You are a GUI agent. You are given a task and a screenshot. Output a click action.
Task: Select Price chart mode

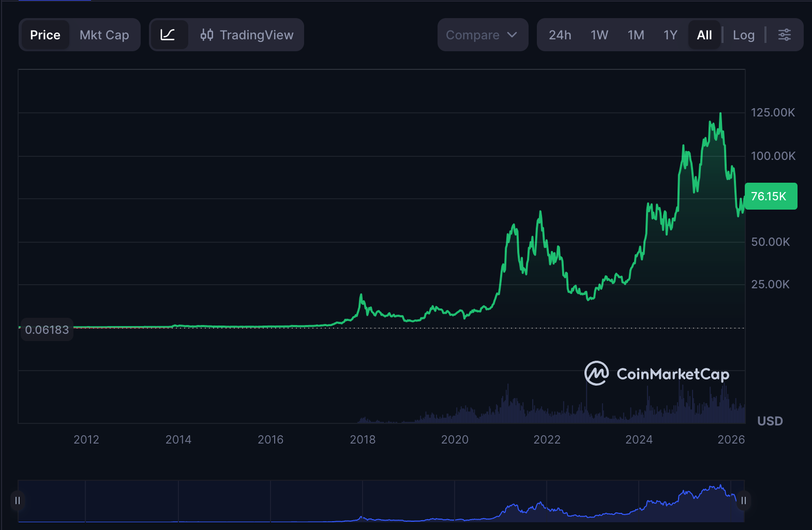45,35
